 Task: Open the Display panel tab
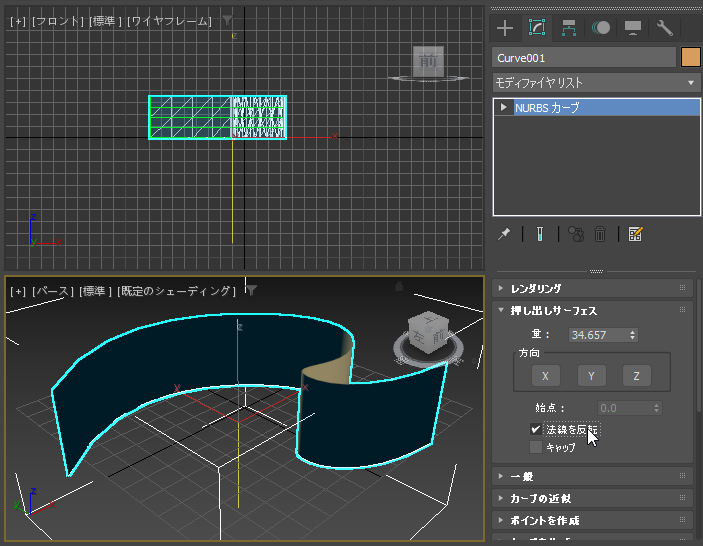tap(633, 28)
